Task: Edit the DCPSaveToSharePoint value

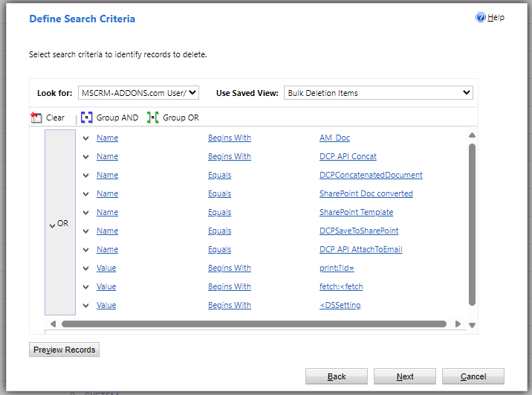Action: click(359, 231)
